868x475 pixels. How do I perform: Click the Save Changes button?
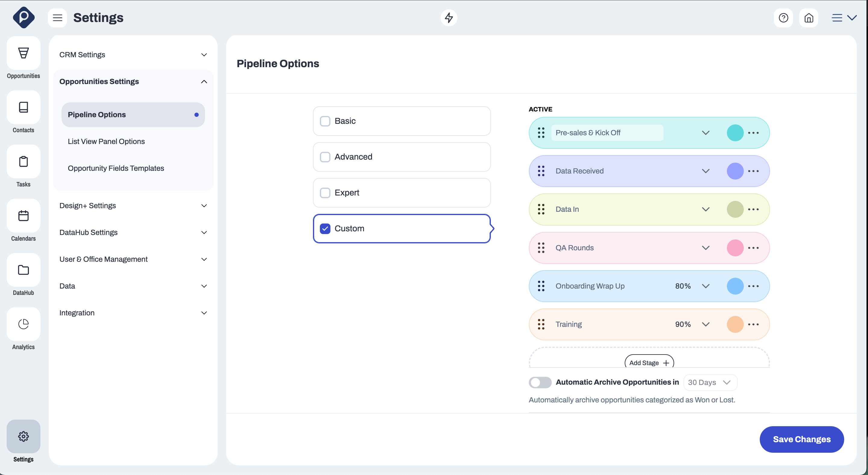tap(801, 439)
